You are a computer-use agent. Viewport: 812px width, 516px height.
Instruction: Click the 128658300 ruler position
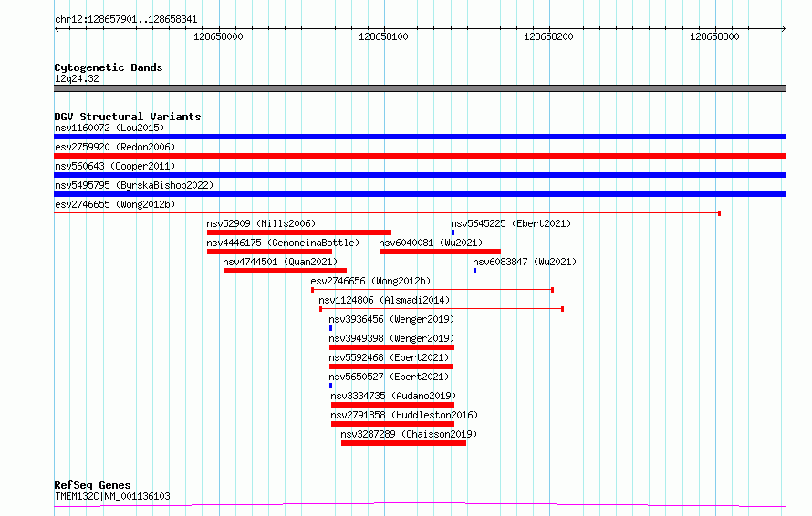coord(714,36)
